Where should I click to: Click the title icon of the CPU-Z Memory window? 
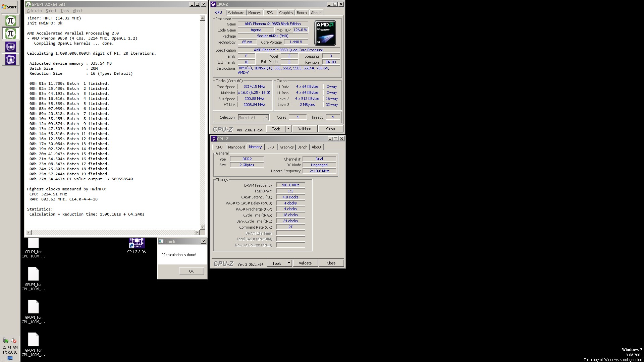(214, 139)
